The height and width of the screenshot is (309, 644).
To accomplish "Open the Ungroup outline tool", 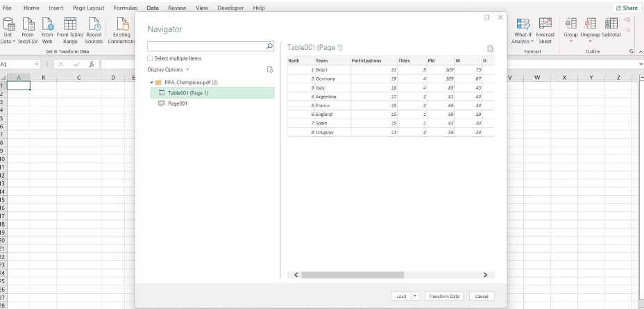I will coord(590,31).
